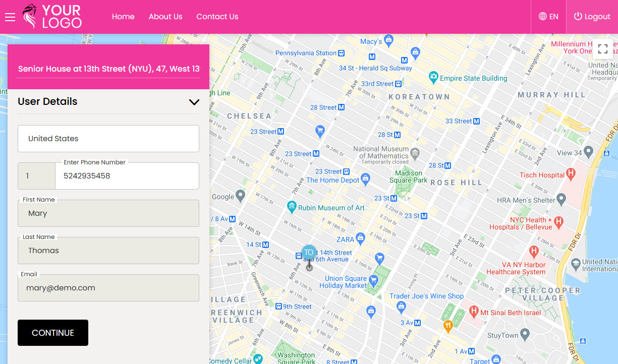
Task: Select Empire State Building map marker
Action: (433, 78)
